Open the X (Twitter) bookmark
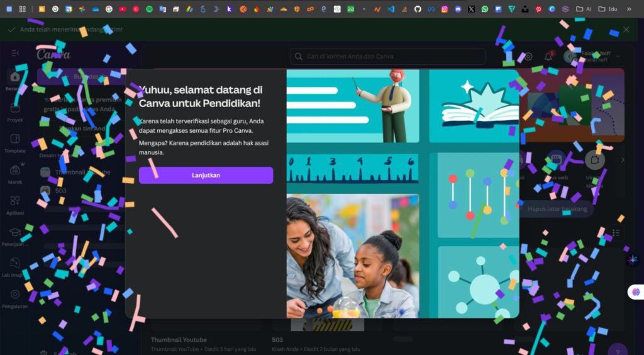The image size is (644, 355). tap(472, 9)
